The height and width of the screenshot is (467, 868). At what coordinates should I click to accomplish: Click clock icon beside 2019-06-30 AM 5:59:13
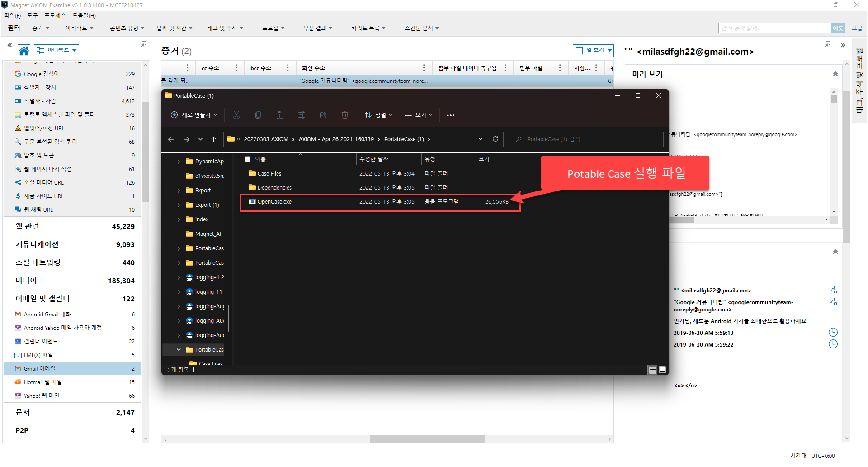tap(833, 333)
